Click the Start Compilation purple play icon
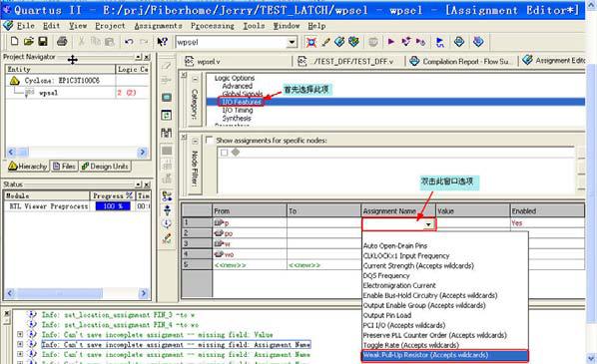This screenshot has height=364, width=597. point(390,42)
